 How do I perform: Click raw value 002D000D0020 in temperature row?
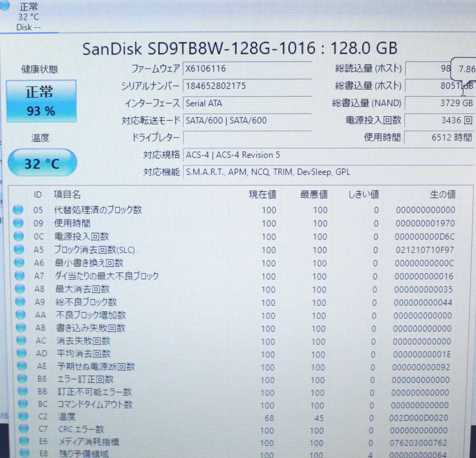(x=418, y=418)
